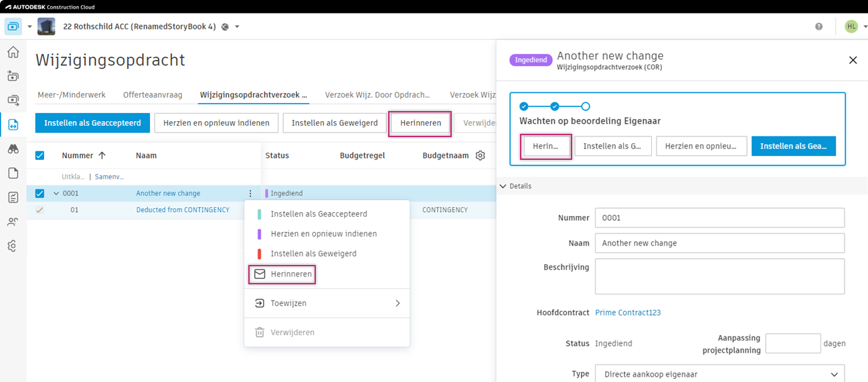The height and width of the screenshot is (382, 868).
Task: Choose Herinneren with envelope icon in menu
Action: (x=327, y=274)
